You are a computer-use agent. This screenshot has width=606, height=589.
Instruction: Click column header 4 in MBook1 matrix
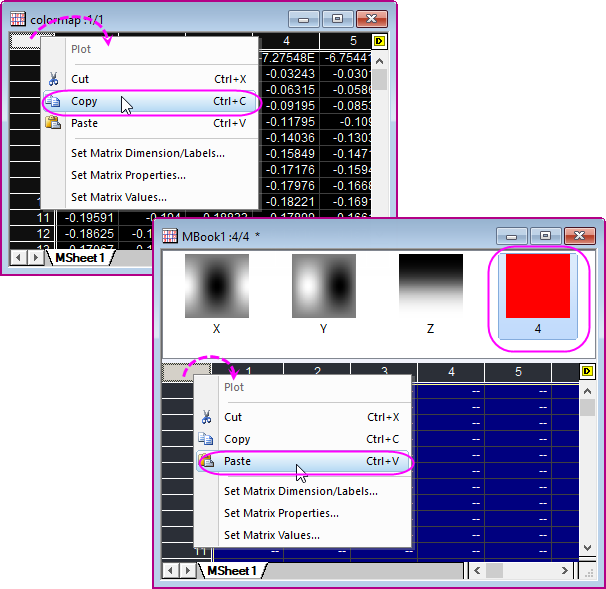[x=451, y=372]
